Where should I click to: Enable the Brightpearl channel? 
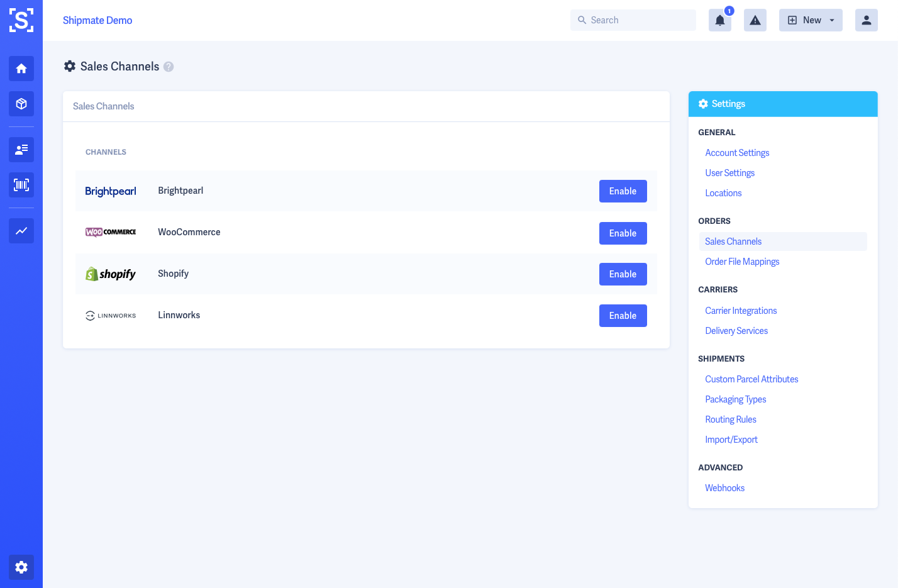623,191
